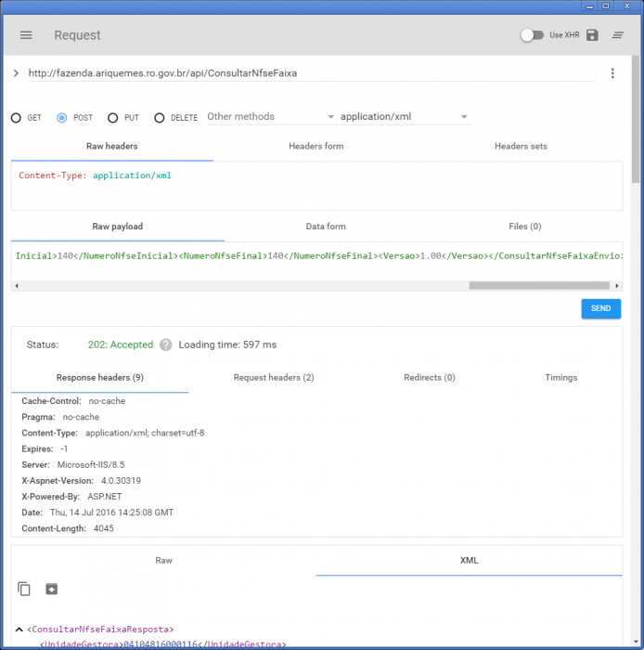
Task: Switch to the Data form tab
Action: 326,227
